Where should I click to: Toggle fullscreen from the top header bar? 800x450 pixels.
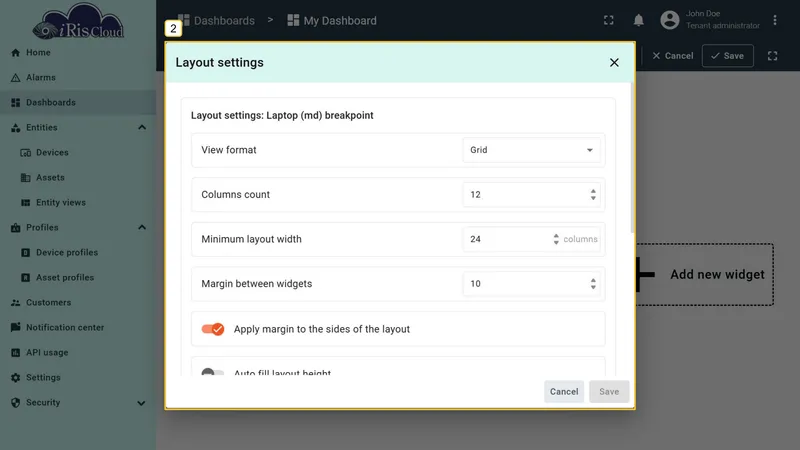[x=609, y=20]
